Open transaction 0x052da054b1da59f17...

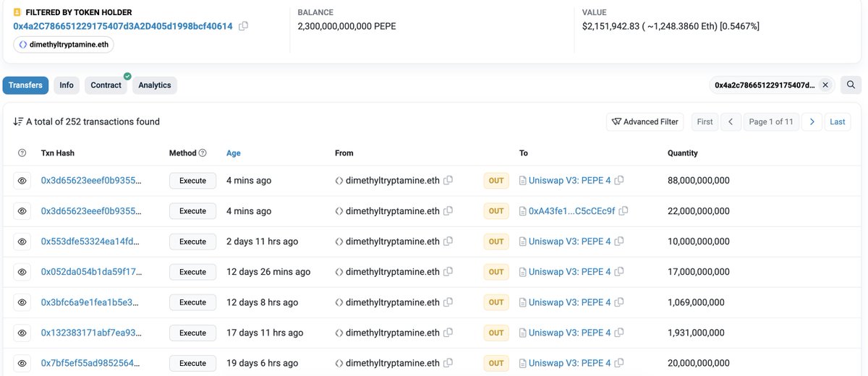(91, 272)
